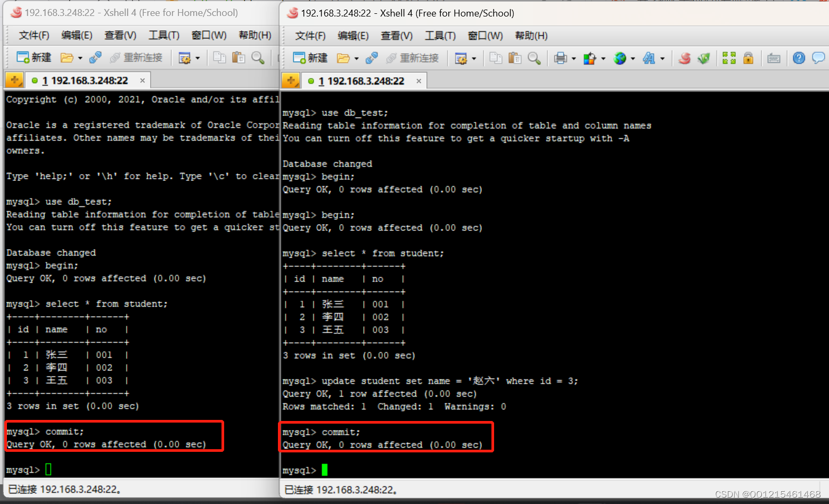
Task: Open session folder icon in right window toolbar
Action: pos(343,58)
